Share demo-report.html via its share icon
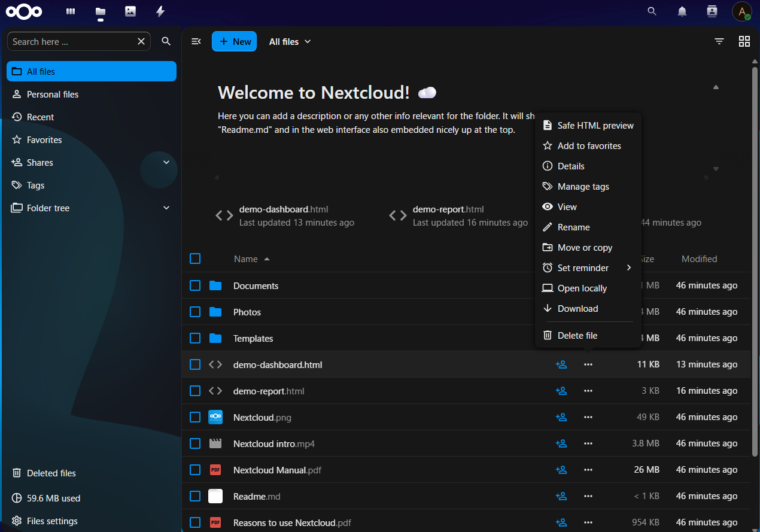The width and height of the screenshot is (760, 532). 561,391
